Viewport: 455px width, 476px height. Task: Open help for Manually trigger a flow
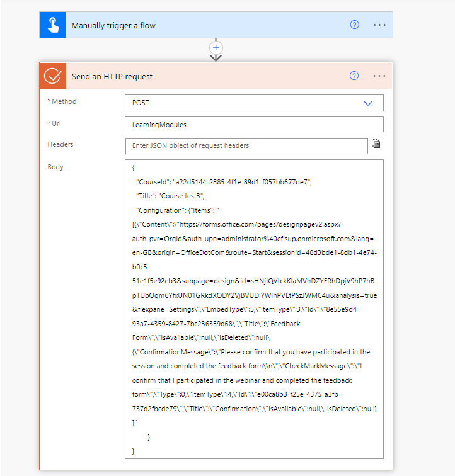pos(354,25)
